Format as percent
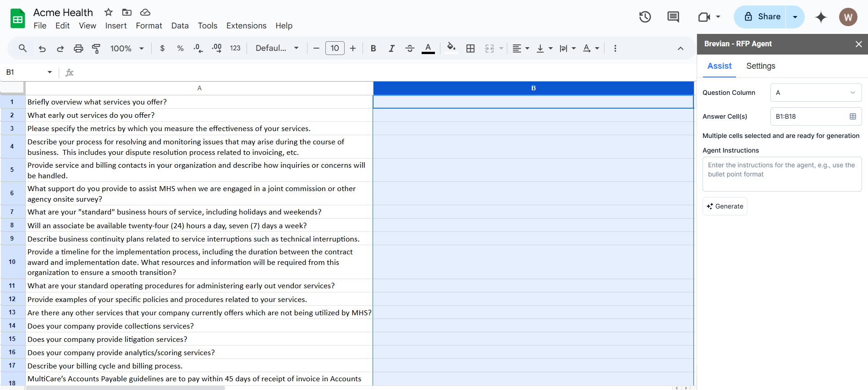 tap(180, 48)
